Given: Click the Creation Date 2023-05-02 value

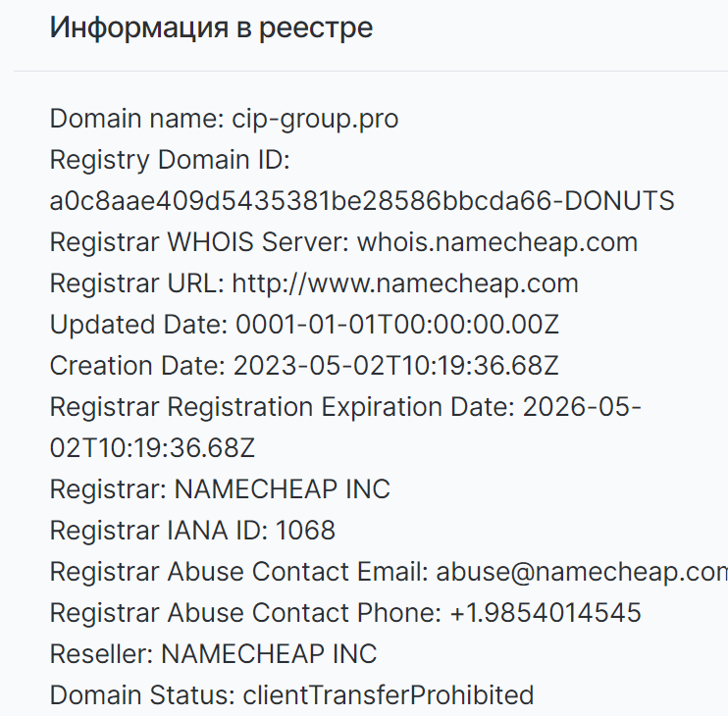Looking at the screenshot, I should click(396, 366).
